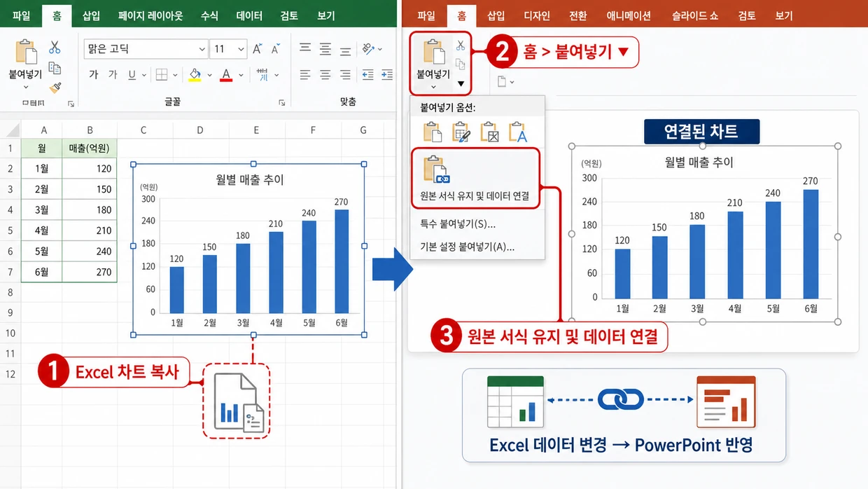Open the 삽입 tab in Excel
Image resolution: width=868 pixels, height=489 pixels.
[91, 15]
